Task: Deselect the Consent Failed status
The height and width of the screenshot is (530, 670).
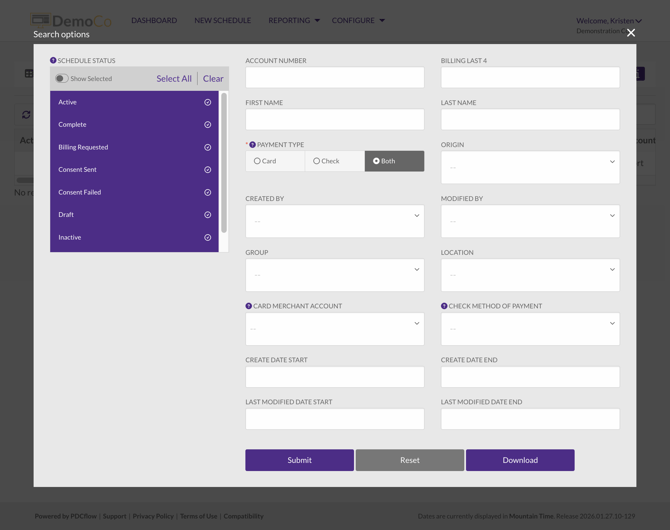Action: point(134,192)
